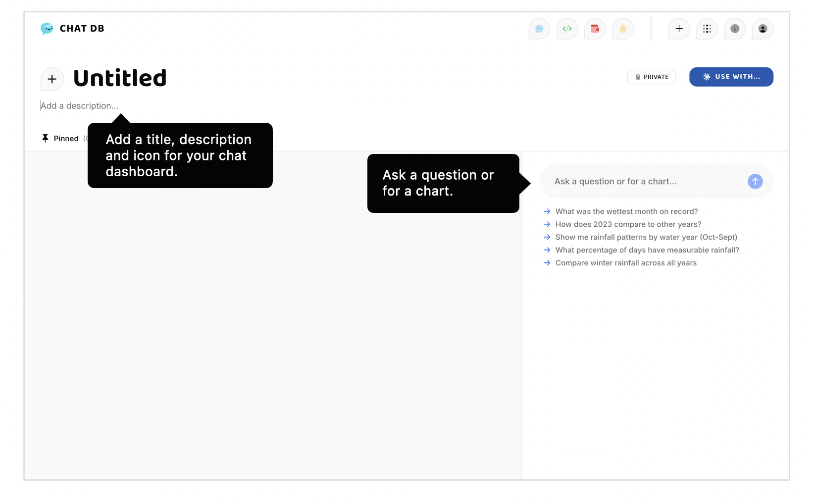Add a dashboard icon beside Untitled title
Screen dimensions: 814x504
(x=52, y=79)
